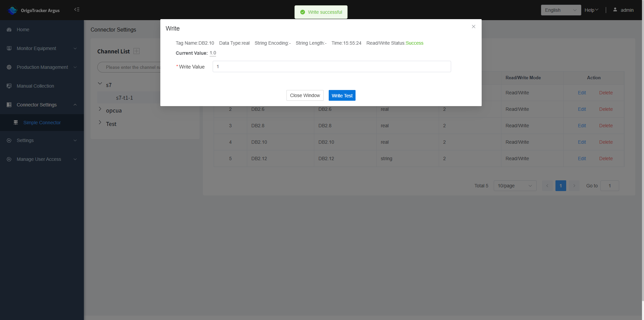Open the English language dropdown
The width and height of the screenshot is (644, 320).
pos(560,10)
